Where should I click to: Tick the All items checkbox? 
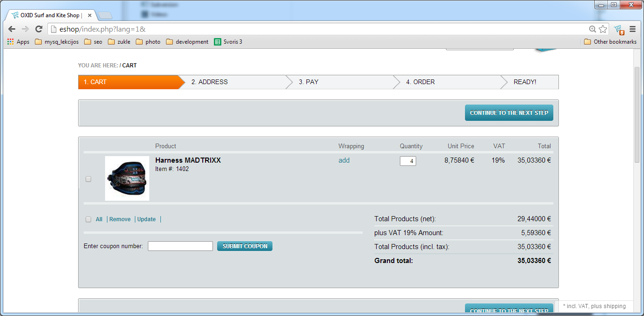(88, 219)
